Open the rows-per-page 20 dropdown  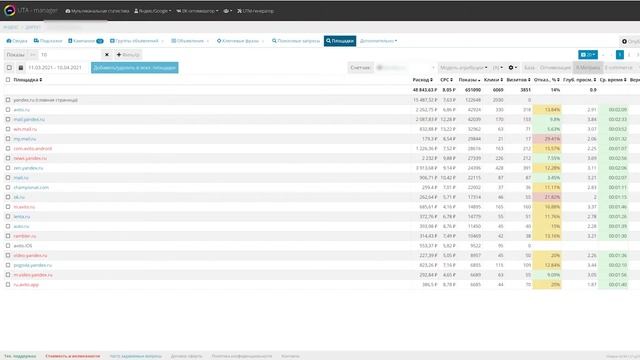click(x=588, y=54)
